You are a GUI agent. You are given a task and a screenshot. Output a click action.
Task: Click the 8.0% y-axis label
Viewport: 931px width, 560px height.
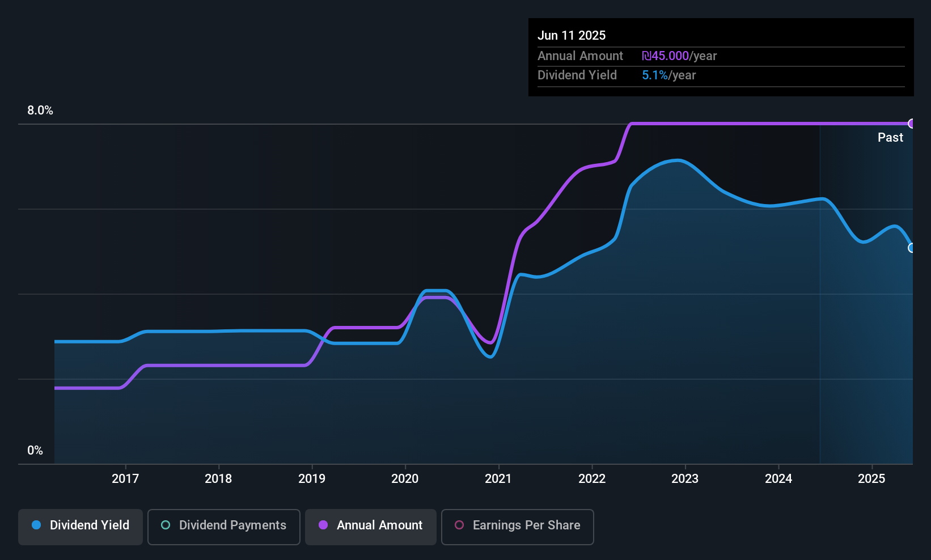(40, 111)
